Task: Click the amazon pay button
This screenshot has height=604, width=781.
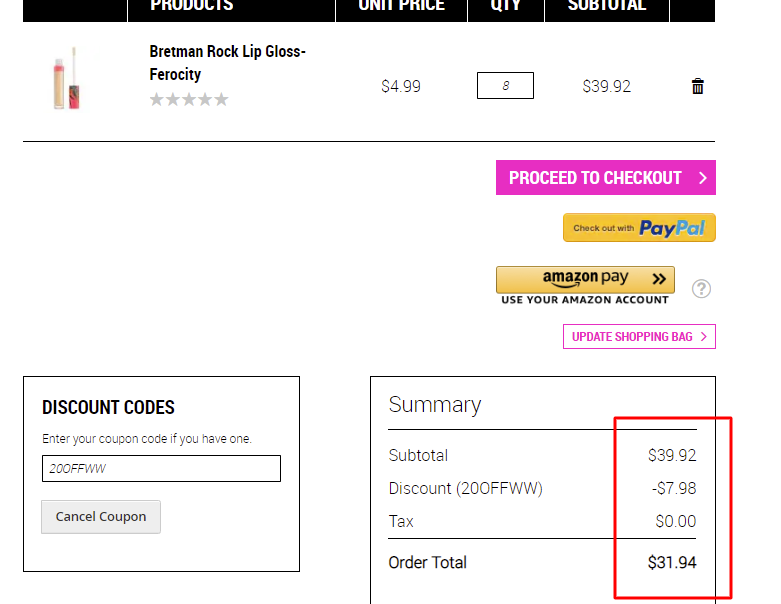Action: point(585,279)
